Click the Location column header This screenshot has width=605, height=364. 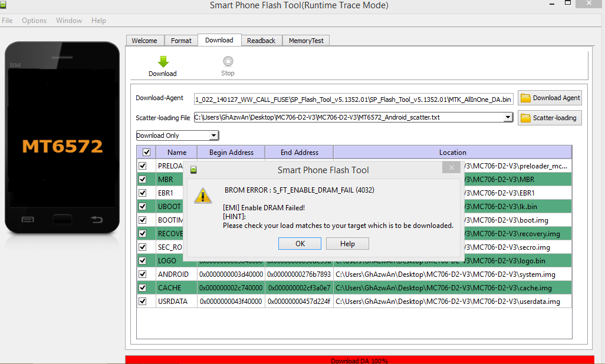[453, 153]
